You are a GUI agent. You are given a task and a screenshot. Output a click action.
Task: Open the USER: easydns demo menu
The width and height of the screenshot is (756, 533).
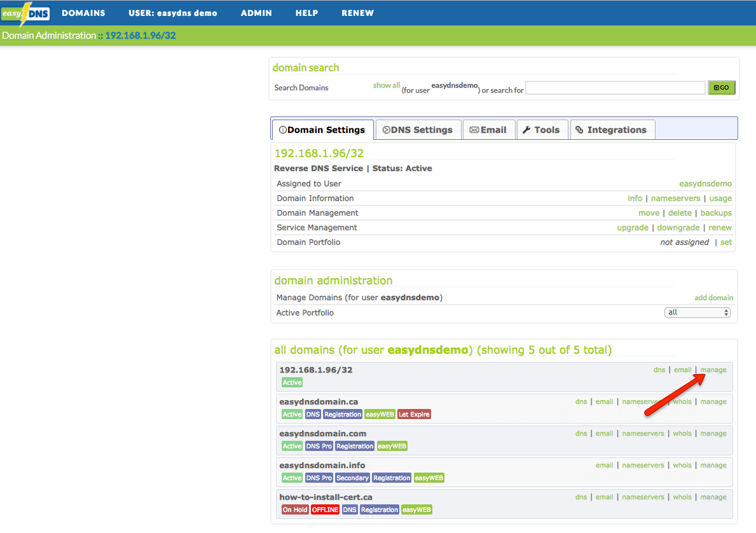point(172,13)
